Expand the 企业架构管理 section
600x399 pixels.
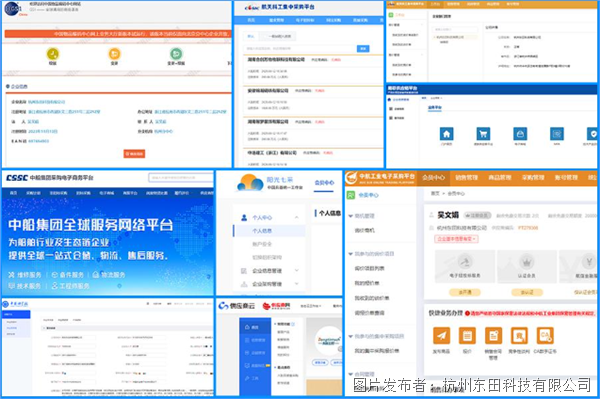tap(297, 283)
